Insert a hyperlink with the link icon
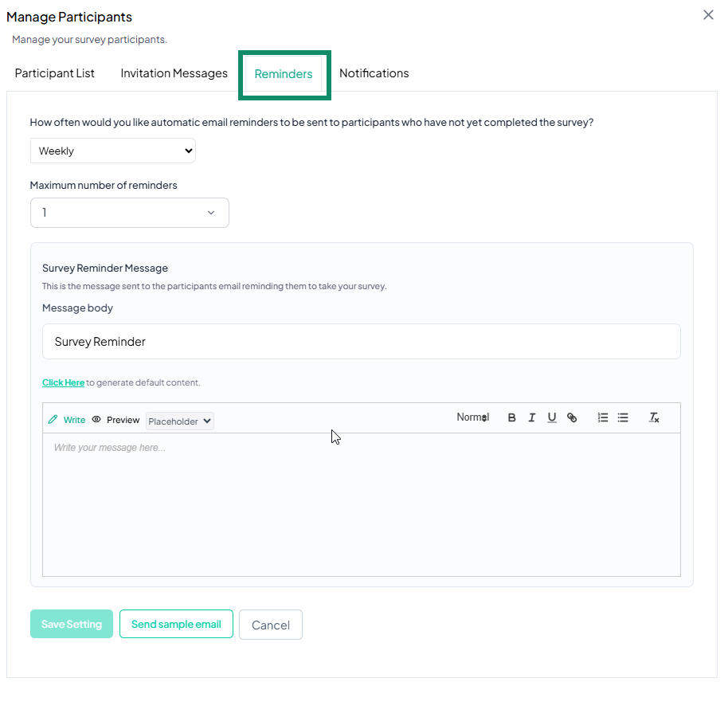The width and height of the screenshot is (728, 725). (x=572, y=417)
